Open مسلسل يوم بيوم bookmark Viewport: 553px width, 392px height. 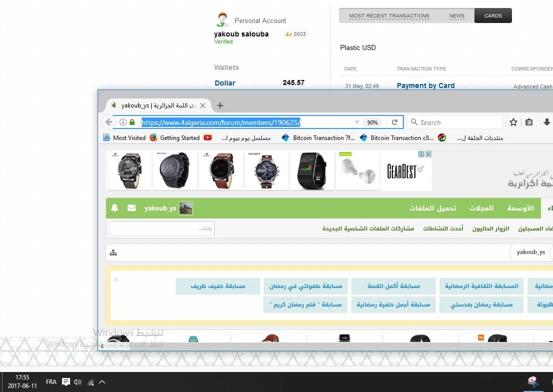(246, 138)
